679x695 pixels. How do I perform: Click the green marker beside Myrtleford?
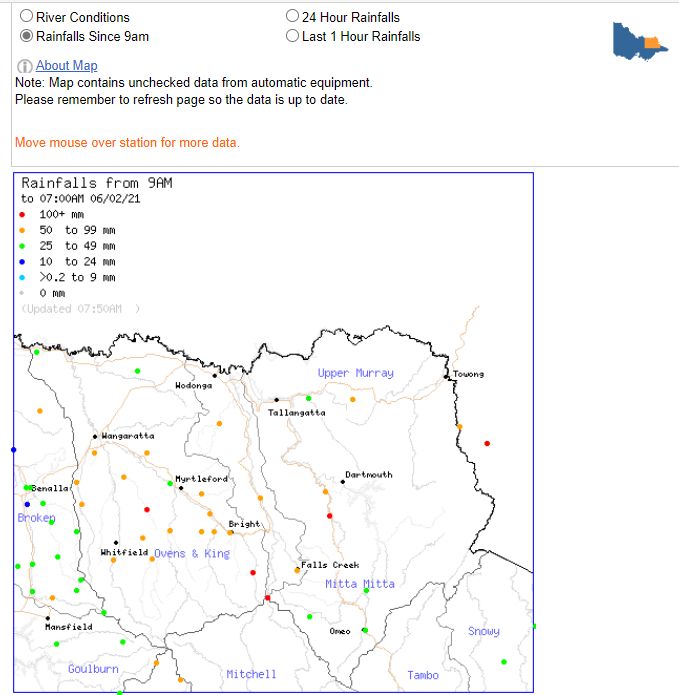pos(170,483)
